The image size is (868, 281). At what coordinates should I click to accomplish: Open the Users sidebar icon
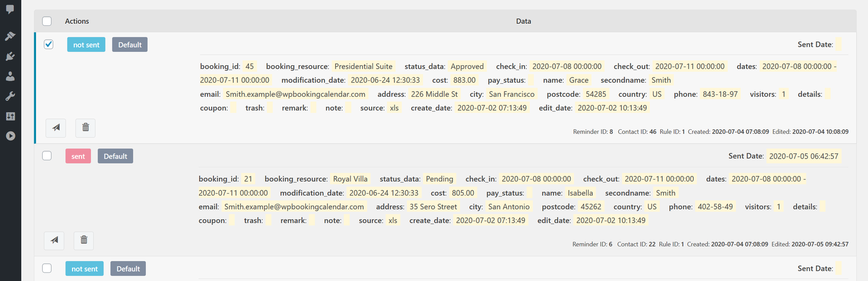pos(10,76)
